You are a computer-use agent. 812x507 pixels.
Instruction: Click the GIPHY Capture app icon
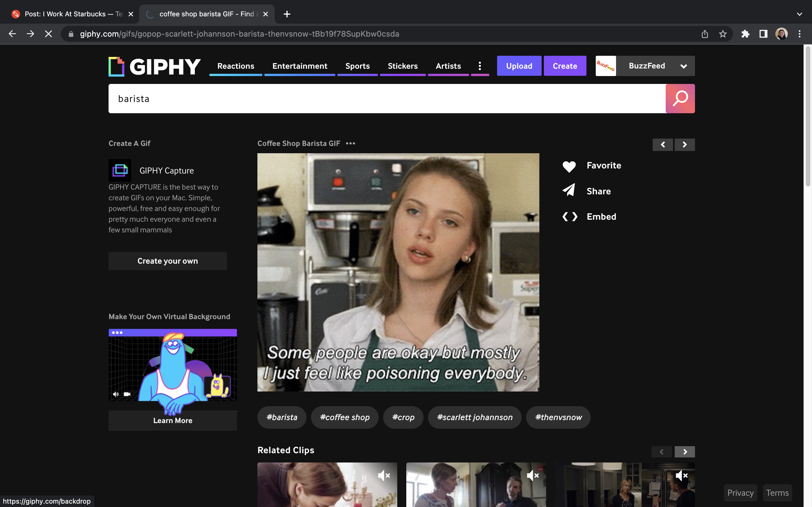click(x=120, y=170)
